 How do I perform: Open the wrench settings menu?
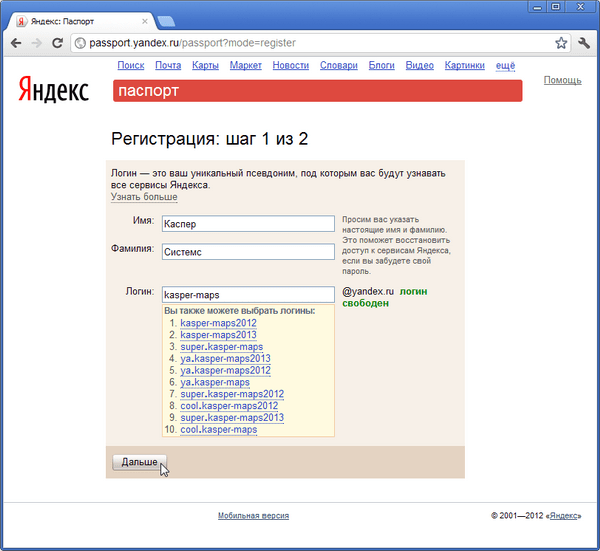pyautogui.click(x=584, y=43)
